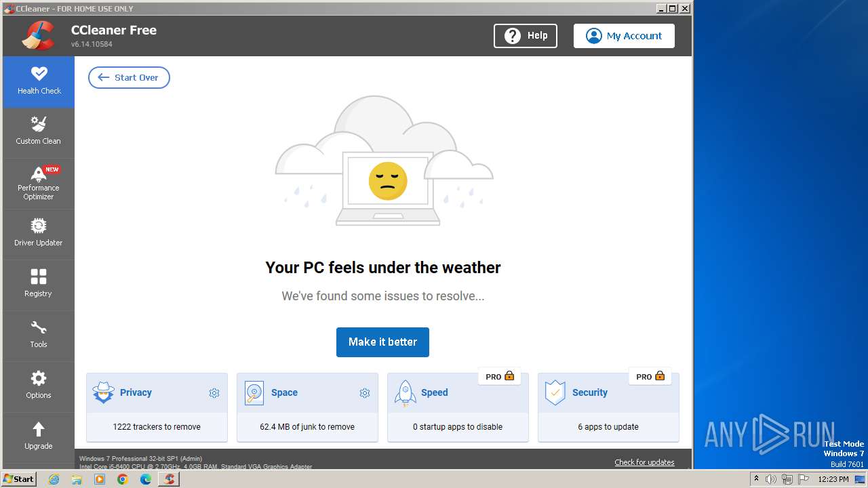This screenshot has height=488, width=868.
Task: Select '6 apps to update' text
Action: point(608,427)
